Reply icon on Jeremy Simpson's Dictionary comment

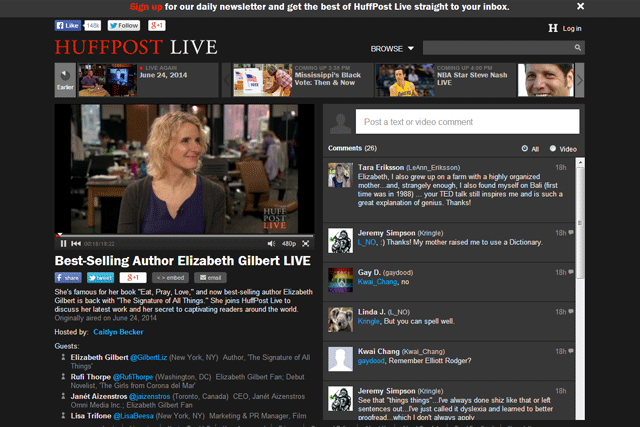[x=571, y=233]
